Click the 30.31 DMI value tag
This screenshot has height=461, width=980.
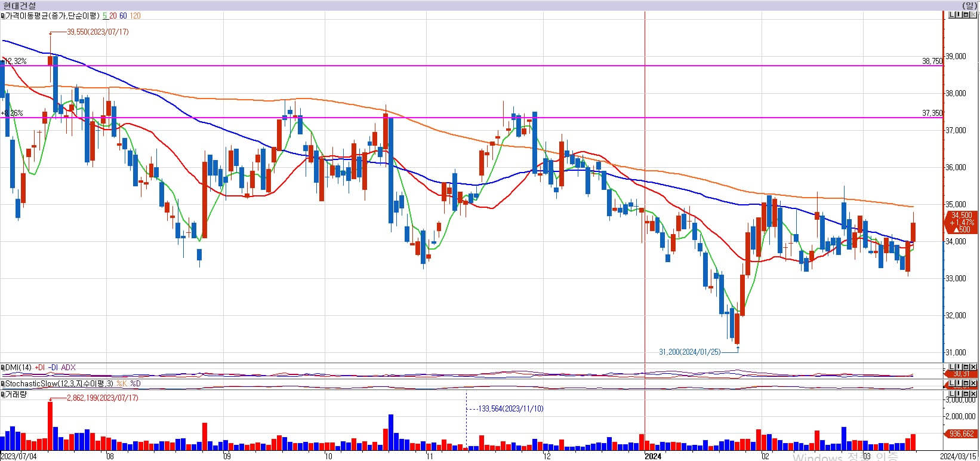coord(961,374)
